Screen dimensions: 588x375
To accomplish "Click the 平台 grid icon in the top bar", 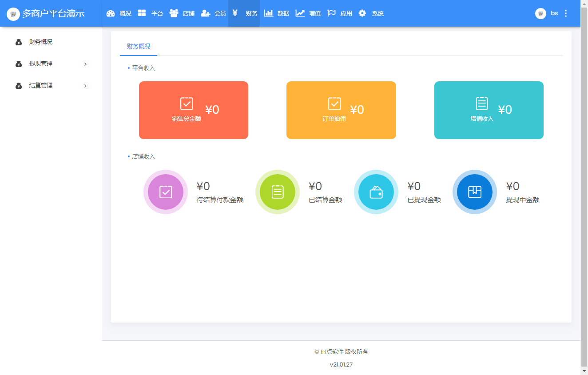I will point(142,13).
